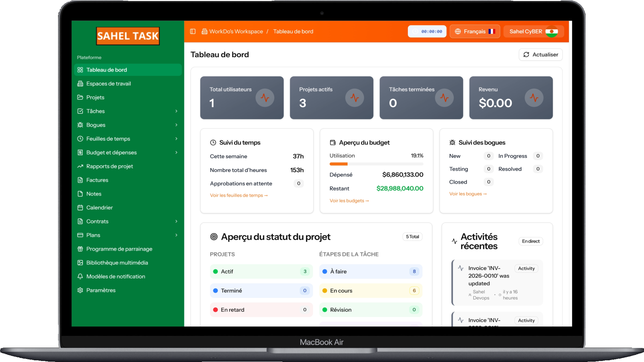Toggle the sidebar panel icon
644x362 pixels.
pyautogui.click(x=193, y=32)
